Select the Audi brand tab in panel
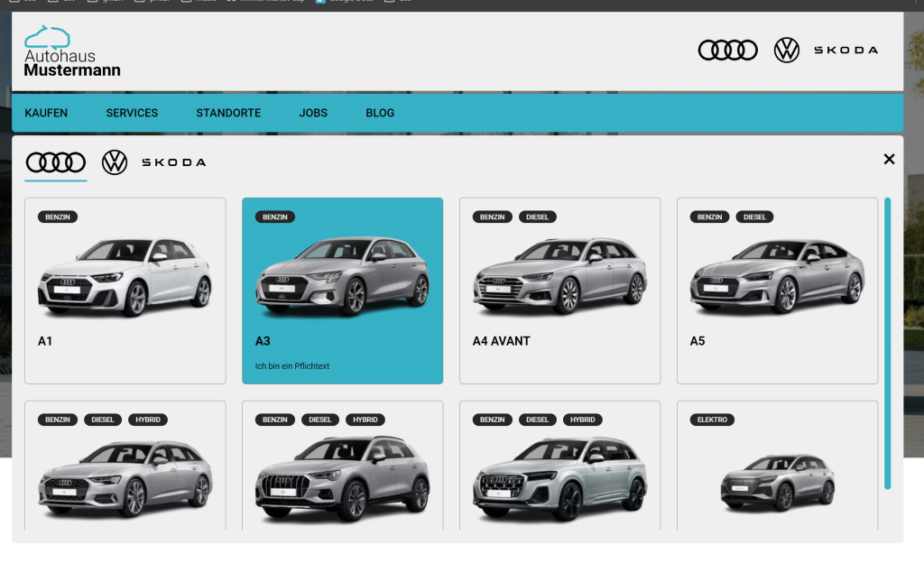 pyautogui.click(x=56, y=162)
